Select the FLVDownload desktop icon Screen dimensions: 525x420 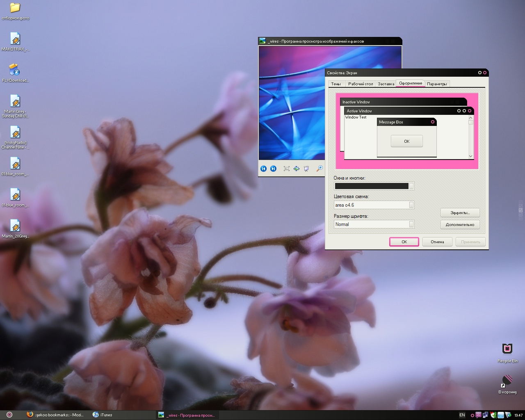pos(15,73)
